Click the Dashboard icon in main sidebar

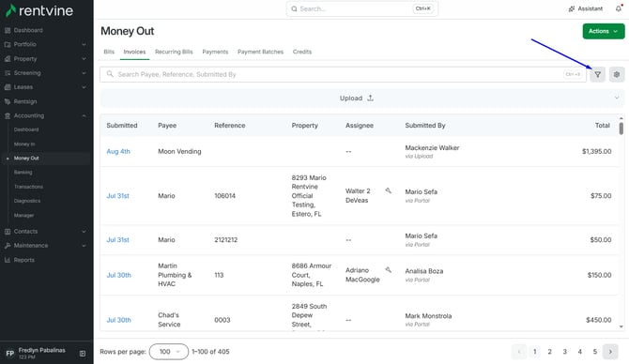[8, 30]
